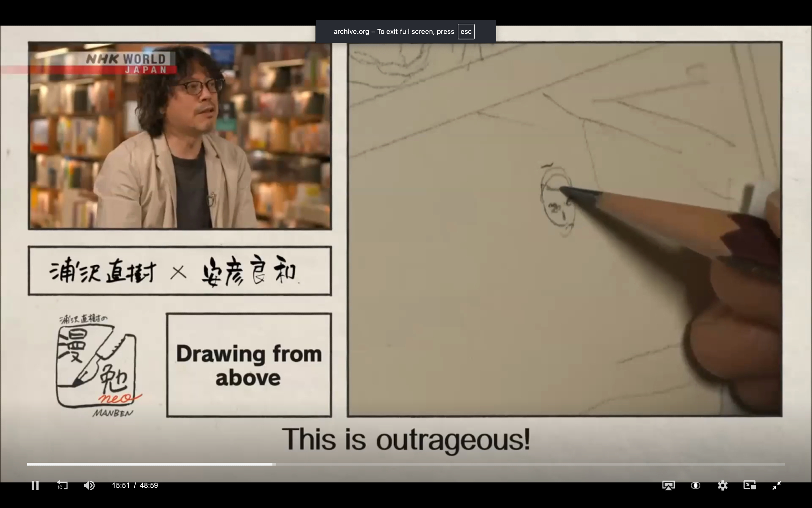This screenshot has width=812, height=508.
Task: Enable picture-in-picture mode
Action: 749,485
